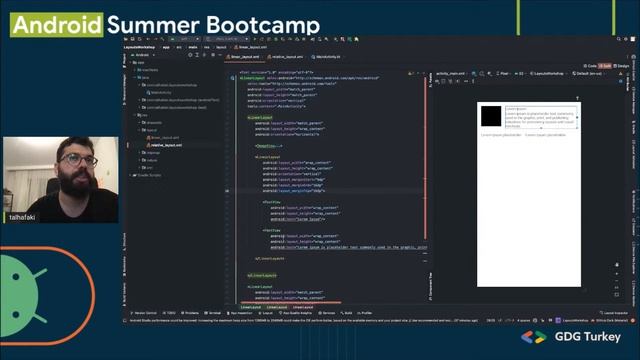This screenshot has height=360, width=640.
Task: Open the Logcat tool window
Action: coord(266,313)
